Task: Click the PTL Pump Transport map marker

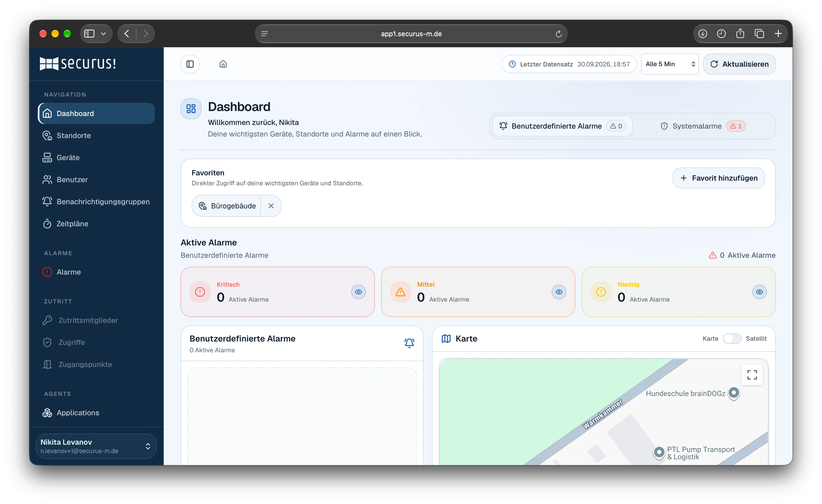Action: pyautogui.click(x=659, y=453)
